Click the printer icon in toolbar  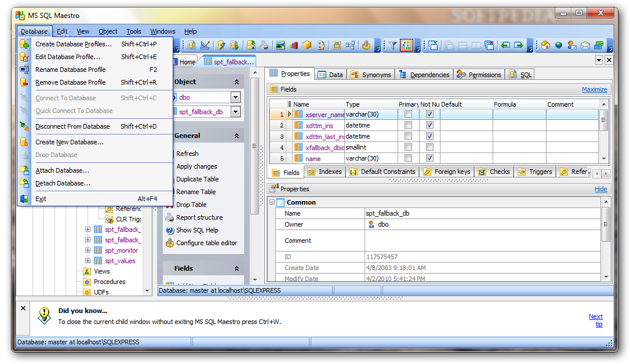pyautogui.click(x=264, y=45)
